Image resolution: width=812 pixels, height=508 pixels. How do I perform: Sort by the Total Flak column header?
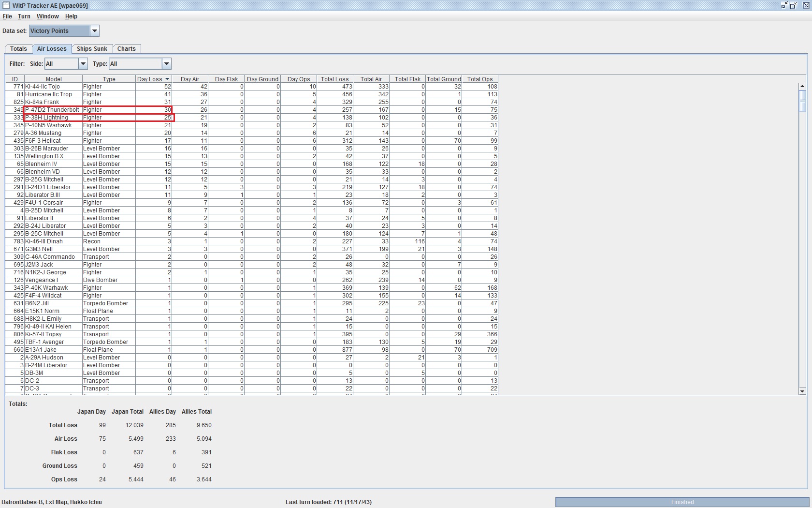407,79
